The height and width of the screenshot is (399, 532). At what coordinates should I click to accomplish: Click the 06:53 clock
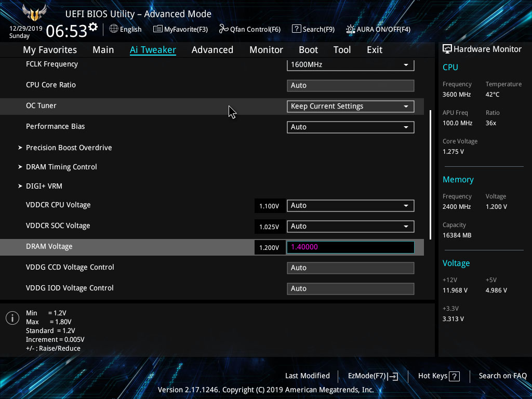[x=66, y=31]
